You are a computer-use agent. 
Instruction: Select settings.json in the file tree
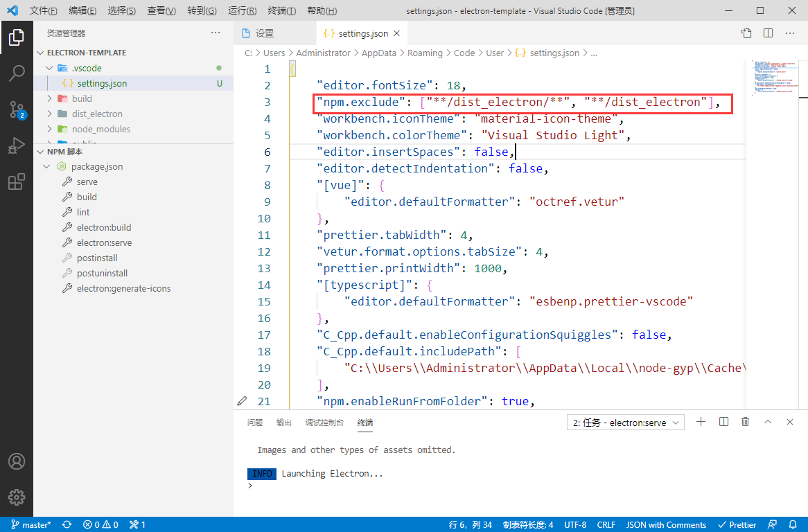[x=133, y=83]
